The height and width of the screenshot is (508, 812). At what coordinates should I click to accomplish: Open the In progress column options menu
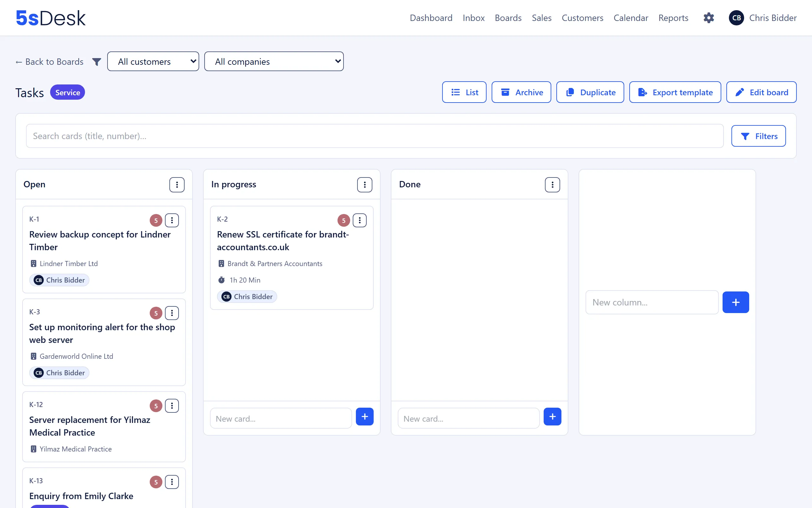[x=365, y=184]
